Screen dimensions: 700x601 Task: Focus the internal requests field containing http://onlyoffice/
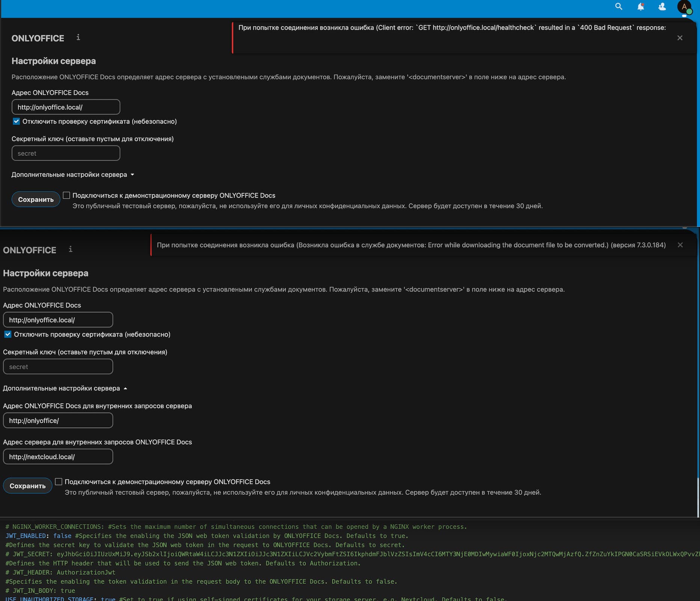coord(58,420)
